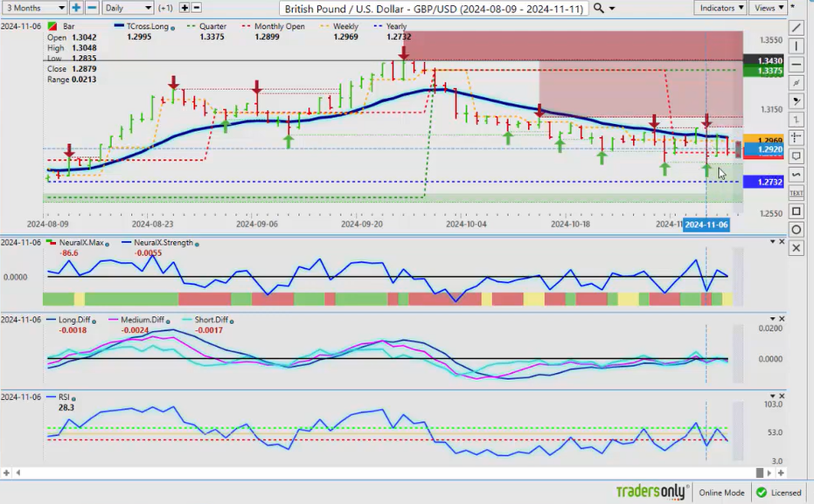This screenshot has height=504, width=814.
Task: Select the vertical line drawing tool
Action: coord(797,46)
